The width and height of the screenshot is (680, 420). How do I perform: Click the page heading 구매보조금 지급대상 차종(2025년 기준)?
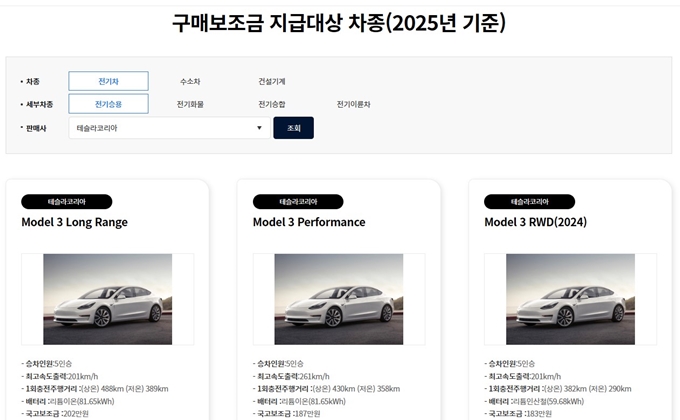(x=339, y=23)
